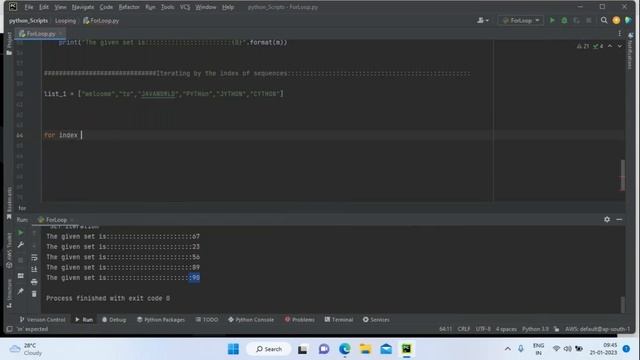Run ForLoop with the green toolbar play button
Image resolution: width=640 pixels, height=360 pixels.
pos(552,20)
